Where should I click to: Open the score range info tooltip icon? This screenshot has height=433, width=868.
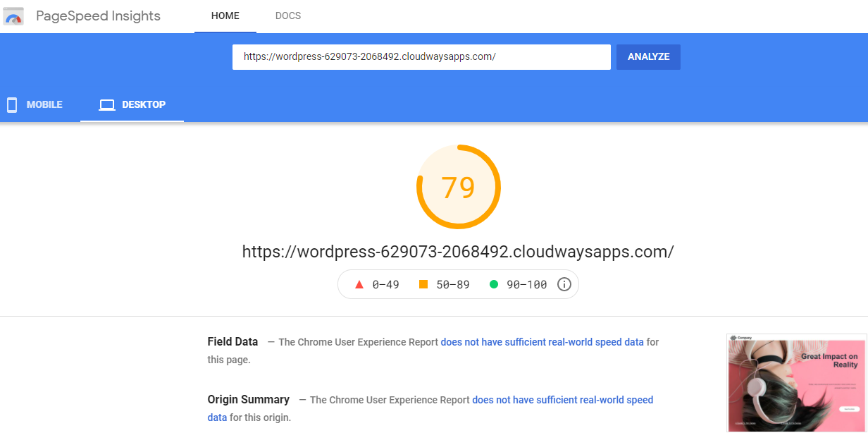(x=562, y=283)
